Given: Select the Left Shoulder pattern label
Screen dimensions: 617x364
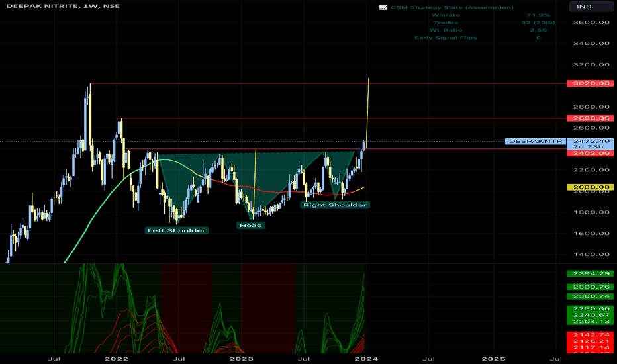Looking at the screenshot, I should pos(176,230).
